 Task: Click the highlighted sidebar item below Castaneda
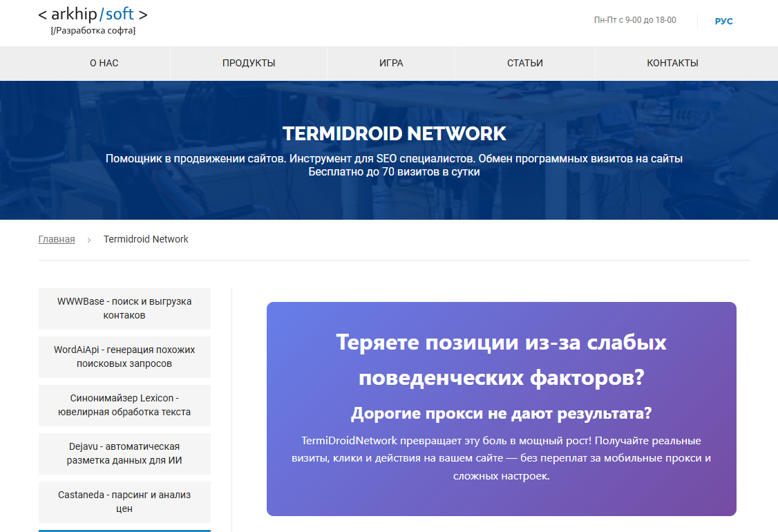(x=124, y=531)
